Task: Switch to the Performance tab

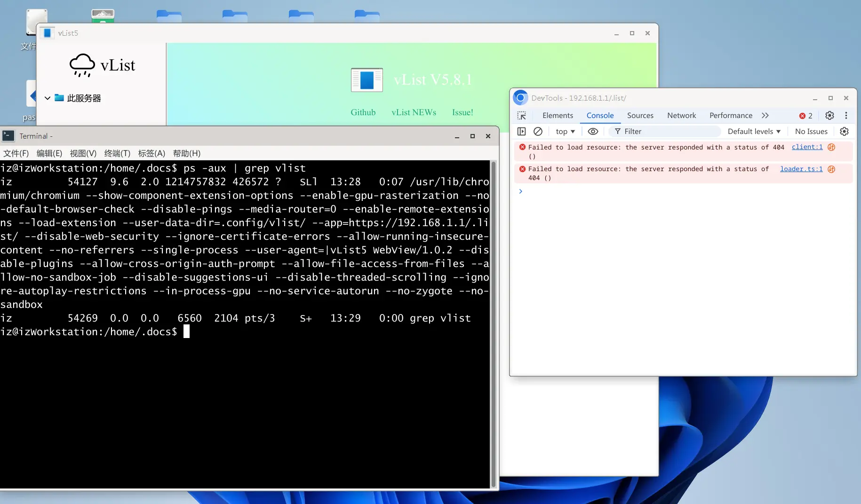Action: coord(731,116)
